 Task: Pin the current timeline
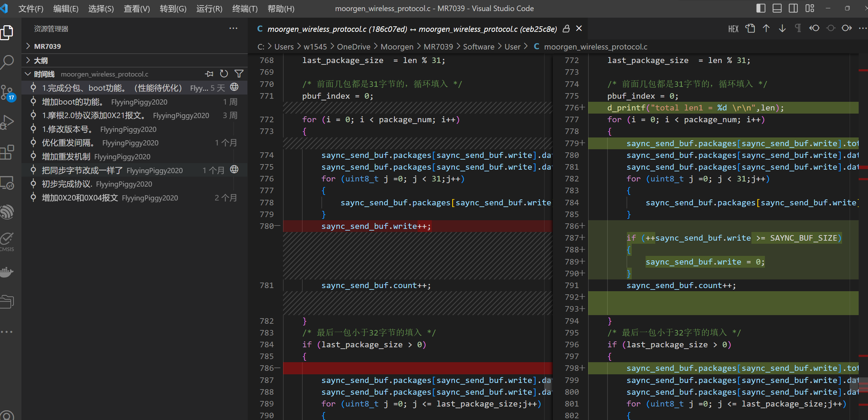(209, 74)
